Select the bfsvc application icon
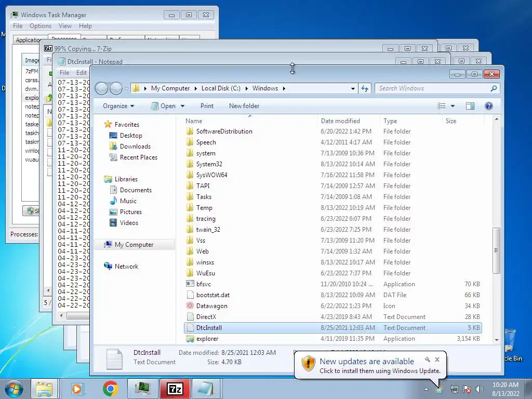The width and height of the screenshot is (532, 399). pos(190,284)
